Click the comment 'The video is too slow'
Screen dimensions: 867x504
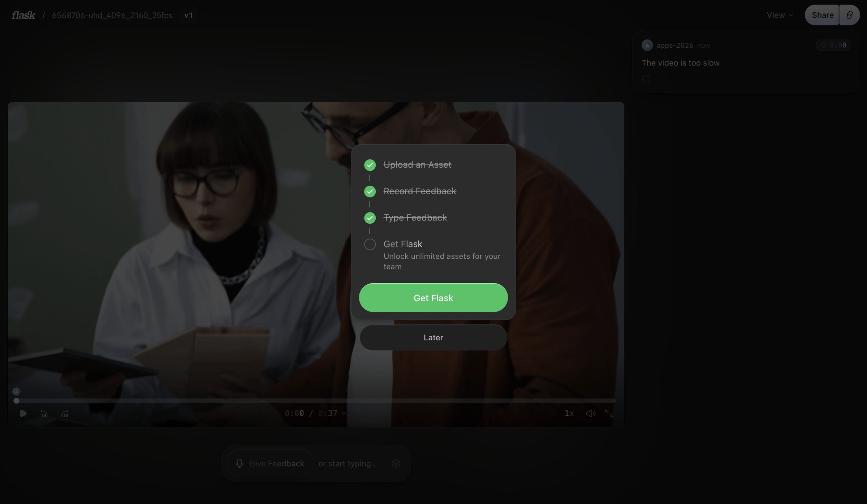point(681,63)
